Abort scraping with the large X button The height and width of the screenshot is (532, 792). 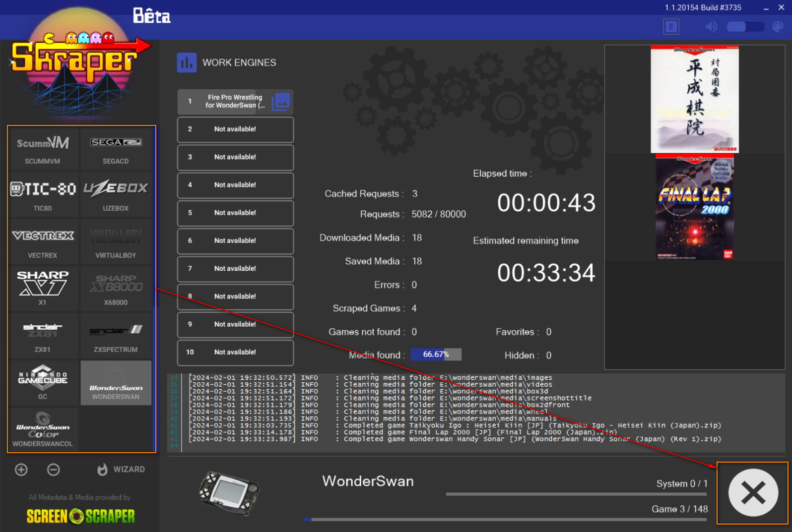click(753, 493)
